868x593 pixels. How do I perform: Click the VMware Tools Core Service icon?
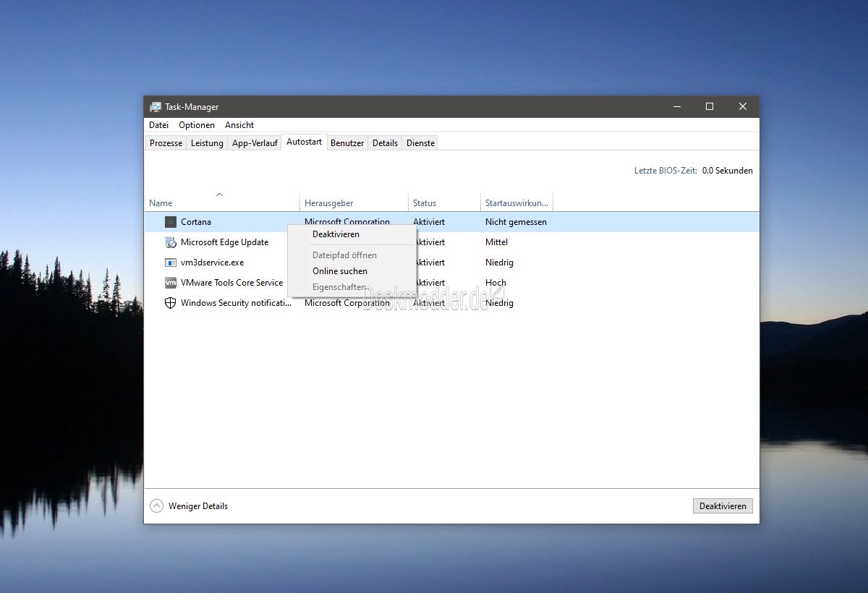click(x=171, y=283)
